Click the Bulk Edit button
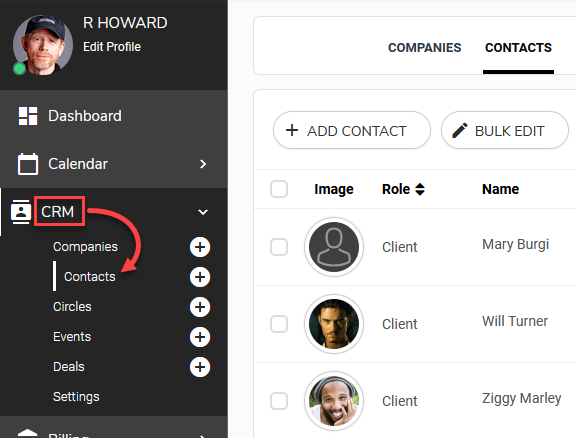Screen dimensions: 576x438 point(505,130)
